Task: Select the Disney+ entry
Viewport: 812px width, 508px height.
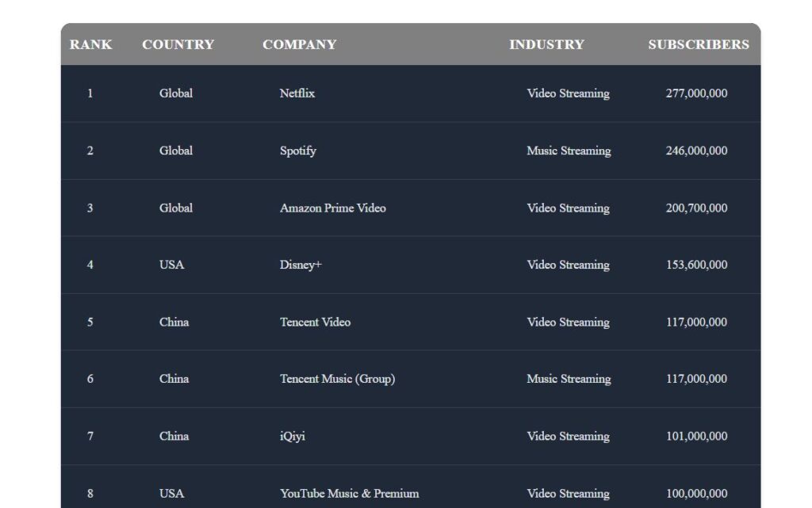Action: coord(301,265)
